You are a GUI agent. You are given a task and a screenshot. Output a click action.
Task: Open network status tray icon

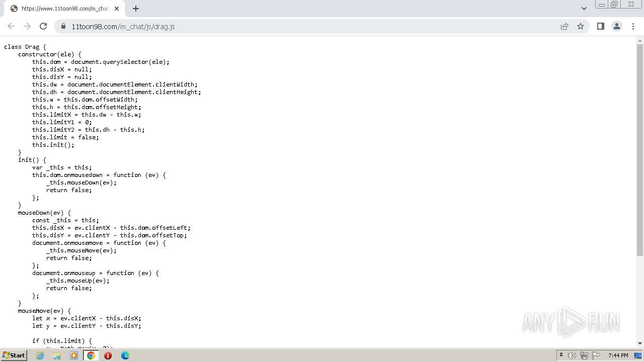[x=584, y=355]
